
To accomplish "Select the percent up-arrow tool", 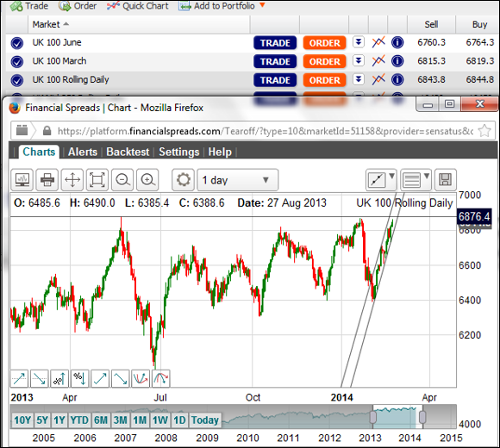I will (59, 378).
